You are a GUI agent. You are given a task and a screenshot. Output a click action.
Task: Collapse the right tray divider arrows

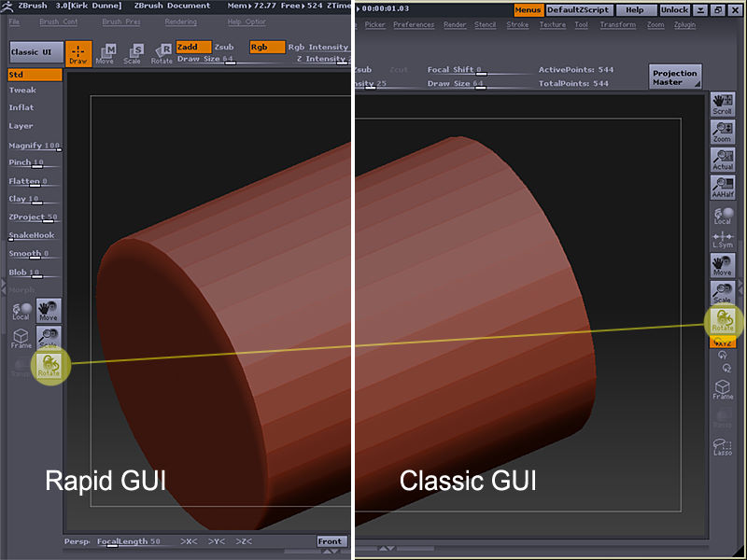tap(740, 287)
